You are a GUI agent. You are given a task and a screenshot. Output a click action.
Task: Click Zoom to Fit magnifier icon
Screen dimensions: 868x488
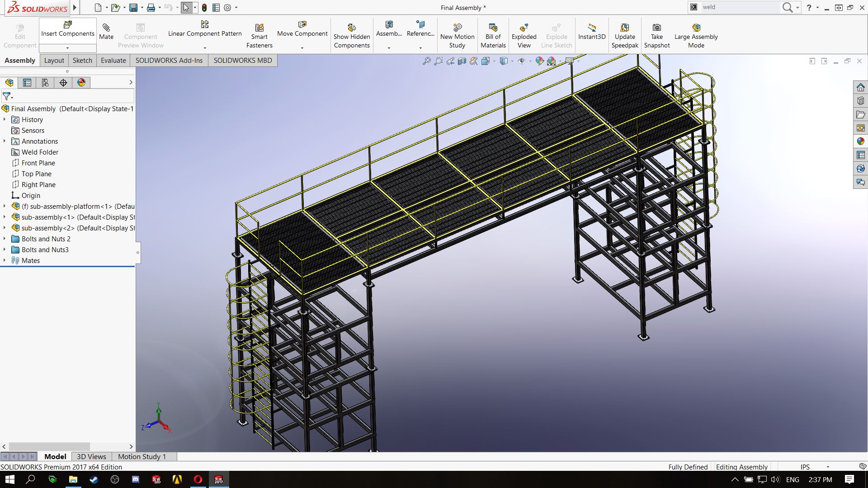(x=426, y=61)
